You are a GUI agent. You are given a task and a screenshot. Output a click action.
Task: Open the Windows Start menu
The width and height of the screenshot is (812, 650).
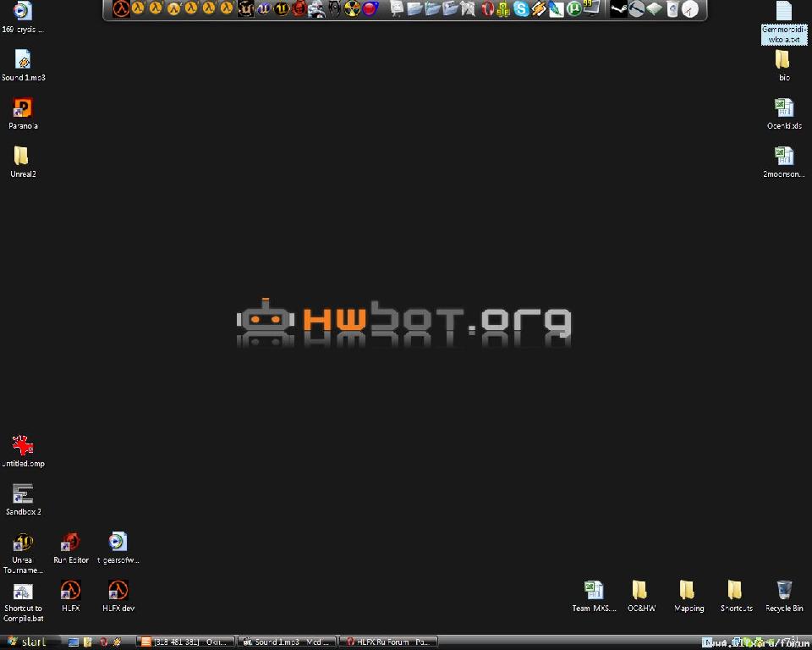(x=27, y=642)
